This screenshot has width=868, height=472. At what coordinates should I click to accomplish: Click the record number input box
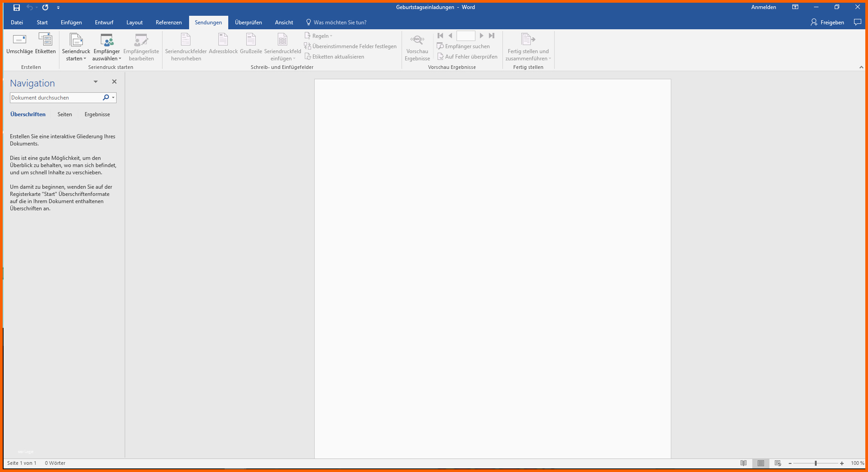466,36
